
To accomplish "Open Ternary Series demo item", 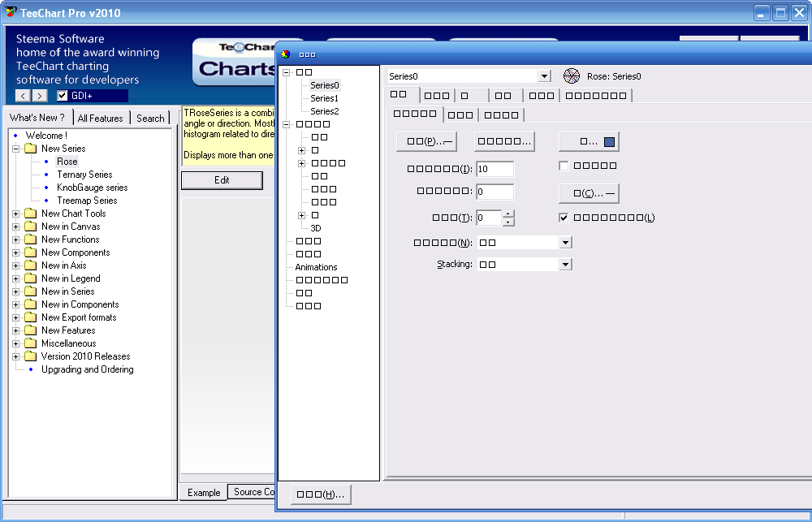I will [x=84, y=175].
